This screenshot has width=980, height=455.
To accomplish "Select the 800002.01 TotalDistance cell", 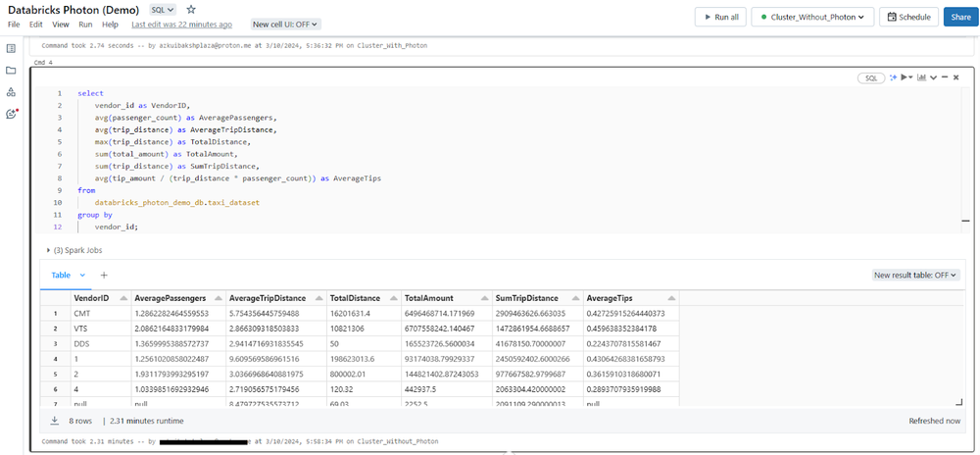I will click(x=364, y=377).
